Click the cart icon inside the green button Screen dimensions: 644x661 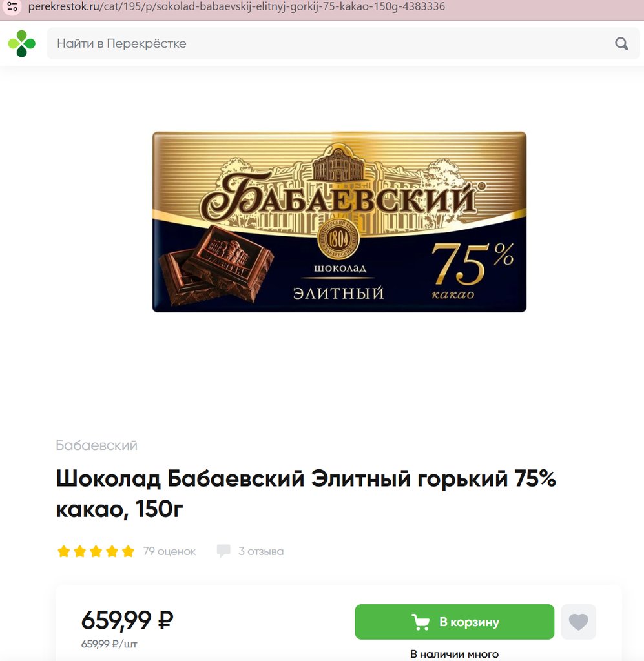(421, 622)
